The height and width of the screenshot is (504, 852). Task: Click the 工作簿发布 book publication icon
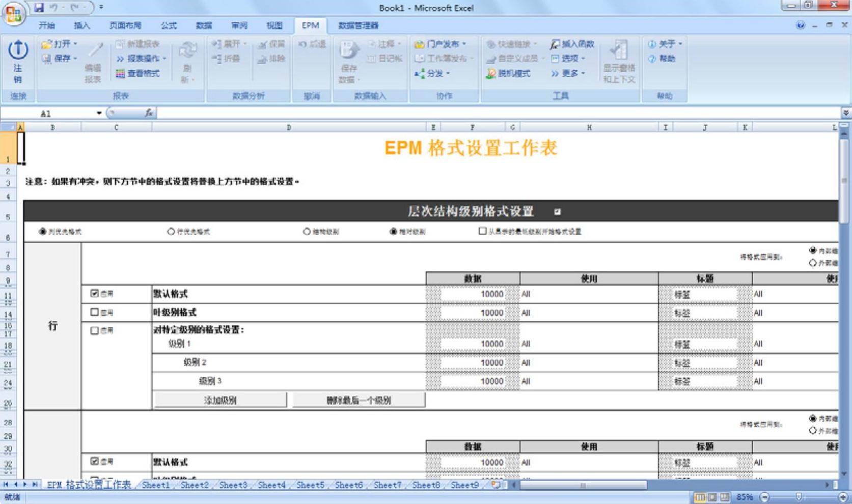pos(420,59)
